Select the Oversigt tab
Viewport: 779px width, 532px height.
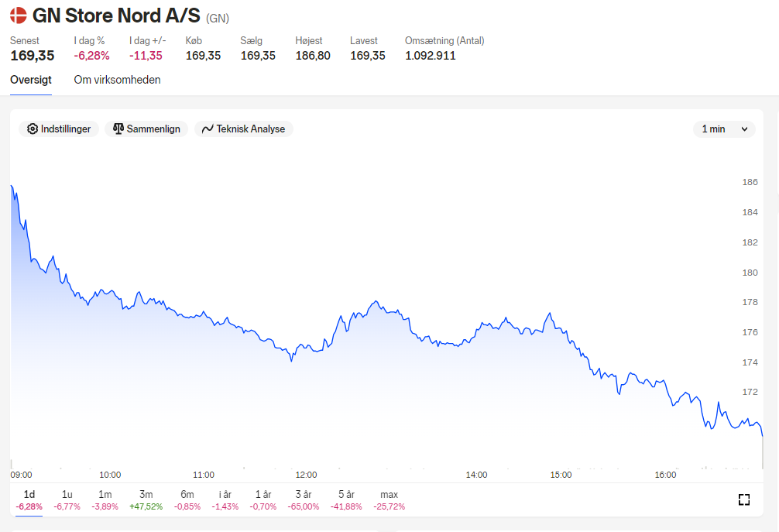tap(31, 80)
